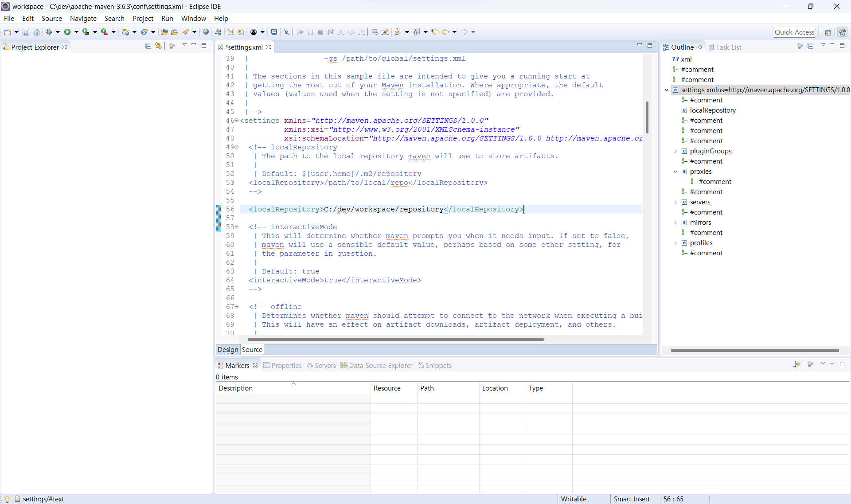Go back with the yellow Back arrow

445,32
